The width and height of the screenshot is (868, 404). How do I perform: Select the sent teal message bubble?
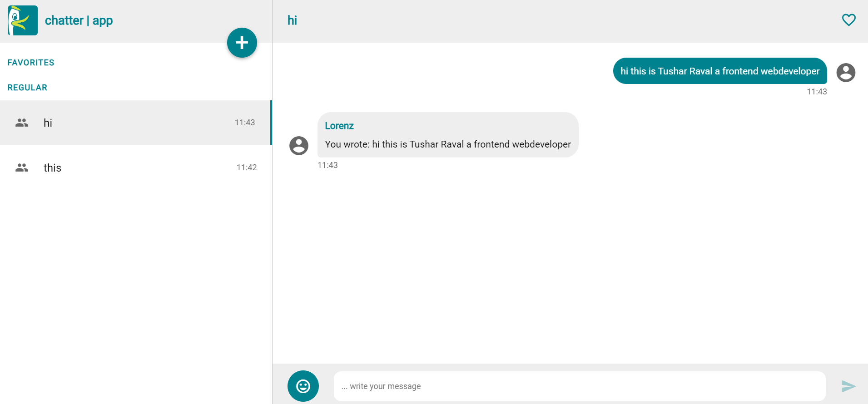[x=719, y=71]
